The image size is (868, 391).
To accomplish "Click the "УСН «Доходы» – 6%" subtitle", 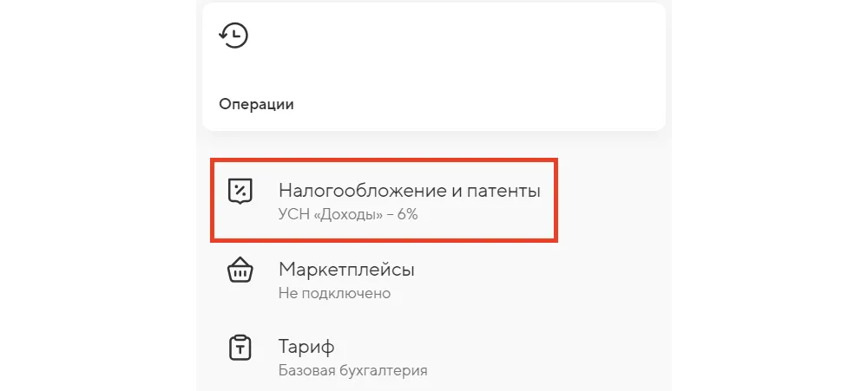I will click(348, 214).
